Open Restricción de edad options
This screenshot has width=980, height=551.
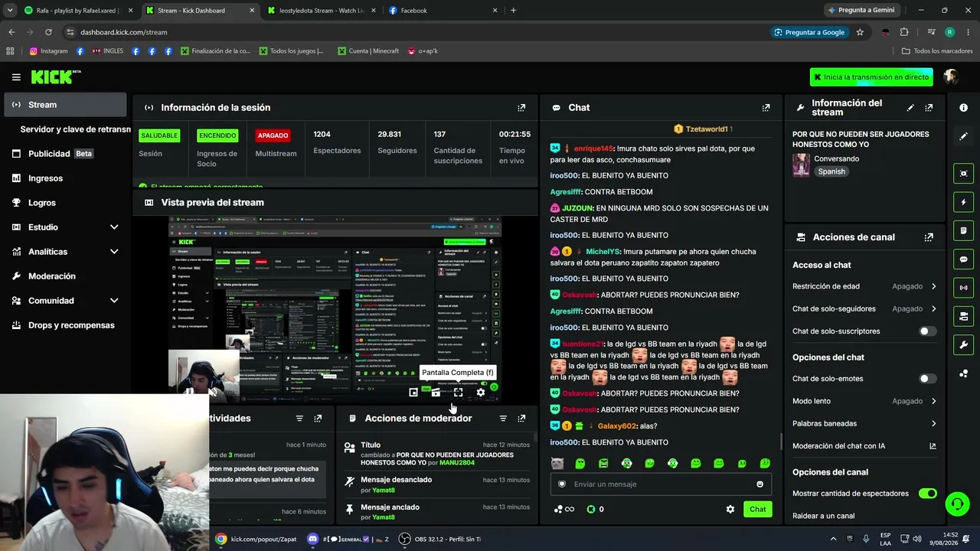click(x=864, y=286)
